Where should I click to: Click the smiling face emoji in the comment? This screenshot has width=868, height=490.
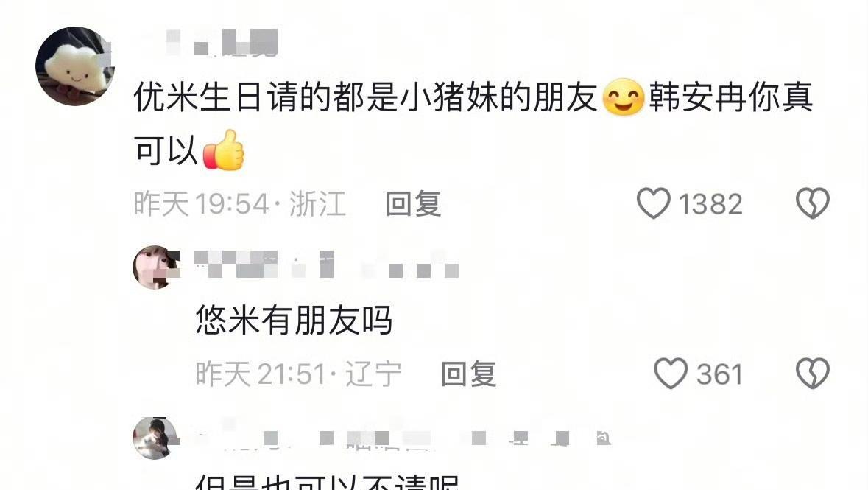pos(624,97)
